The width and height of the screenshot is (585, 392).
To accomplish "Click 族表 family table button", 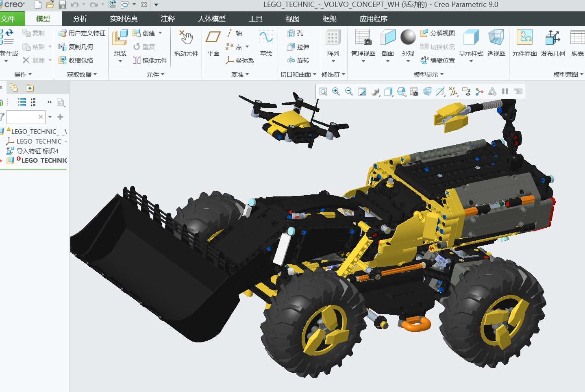I will pyautogui.click(x=577, y=43).
